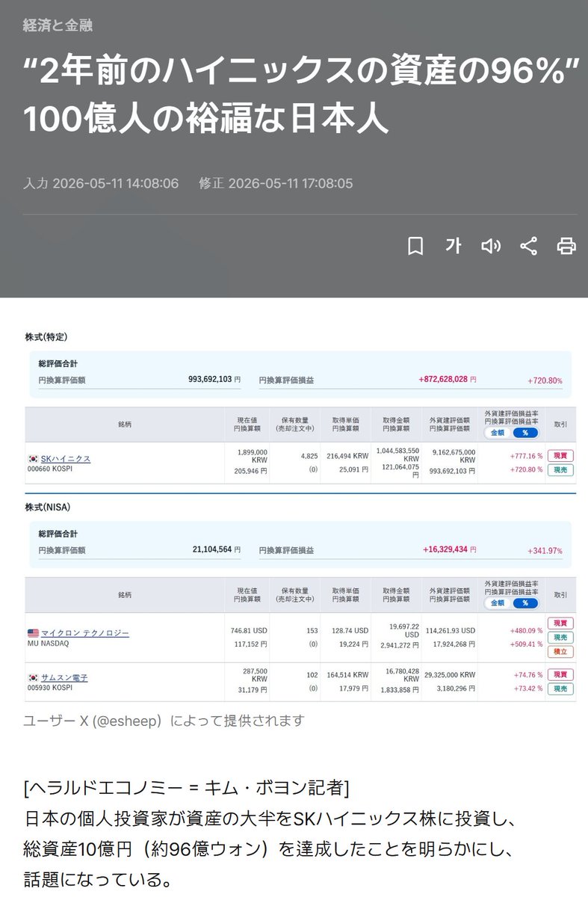
Task: Click NISA valuation 21,104,564 円
Action: coord(217,549)
